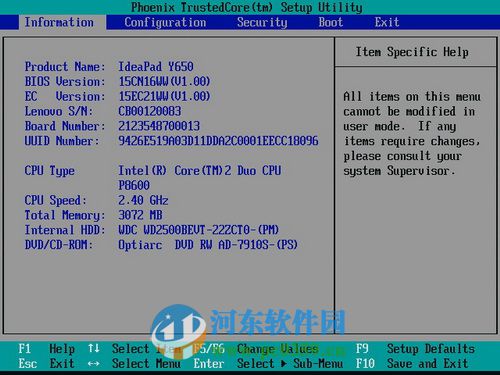
Task: Click the EC Version label
Action: [65, 97]
